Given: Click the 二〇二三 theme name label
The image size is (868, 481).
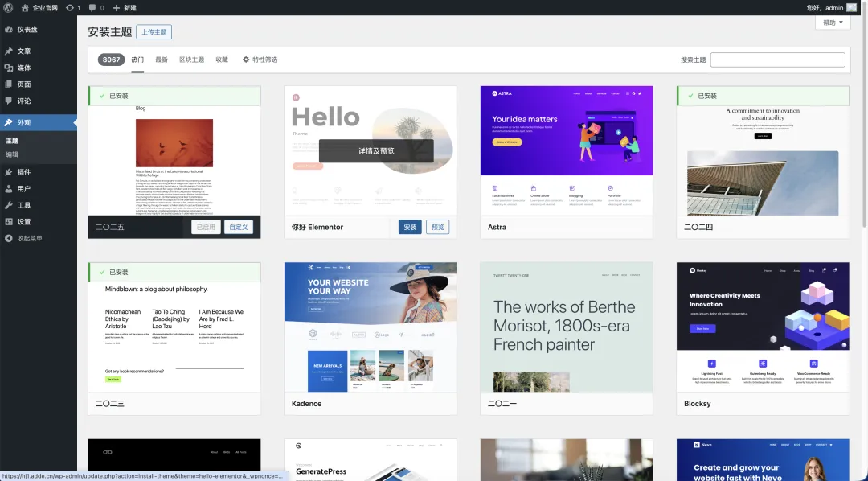Looking at the screenshot, I should (x=109, y=404).
